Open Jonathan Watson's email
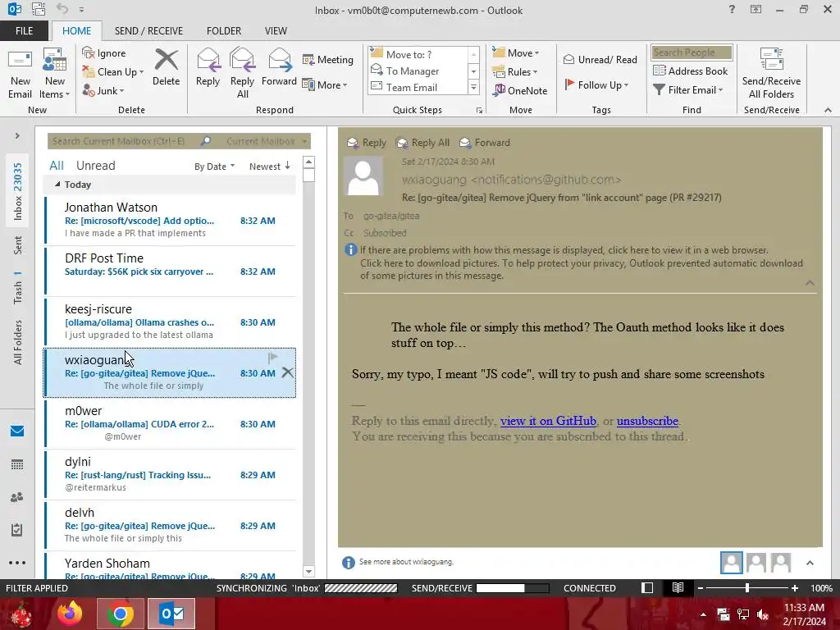This screenshot has height=630, width=840. pyautogui.click(x=170, y=220)
